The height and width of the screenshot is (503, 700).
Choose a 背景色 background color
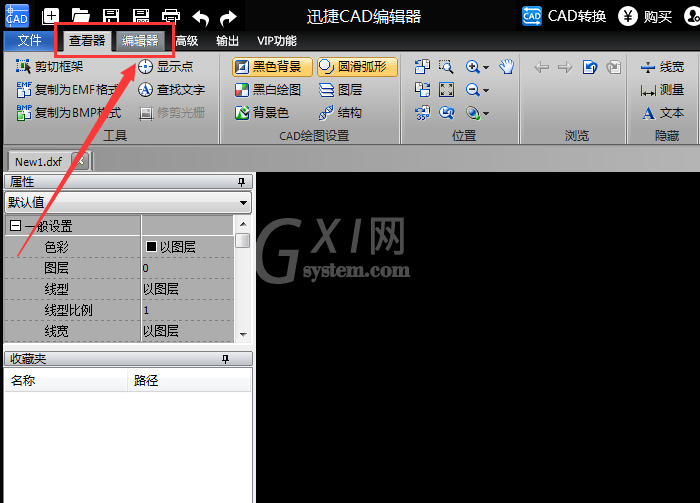pos(262,113)
